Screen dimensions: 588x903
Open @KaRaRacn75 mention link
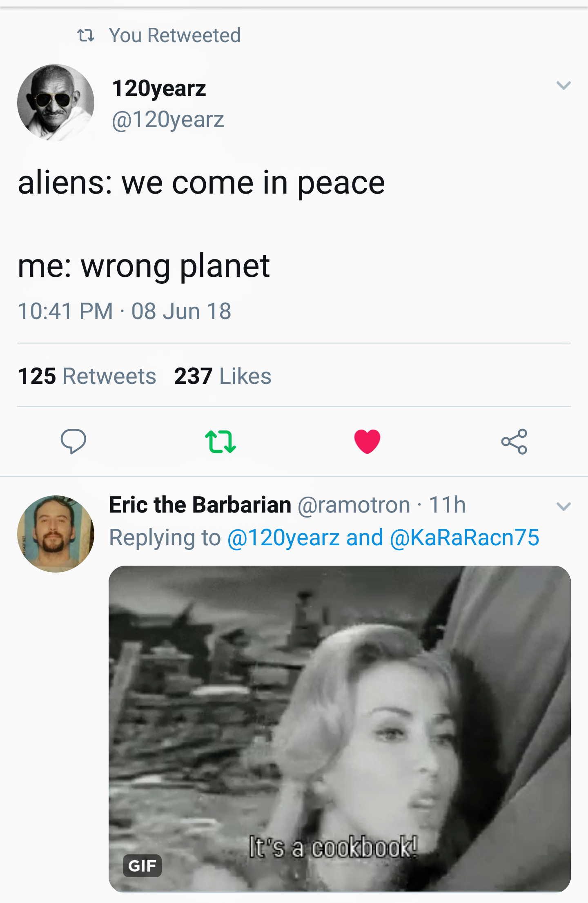pos(465,537)
